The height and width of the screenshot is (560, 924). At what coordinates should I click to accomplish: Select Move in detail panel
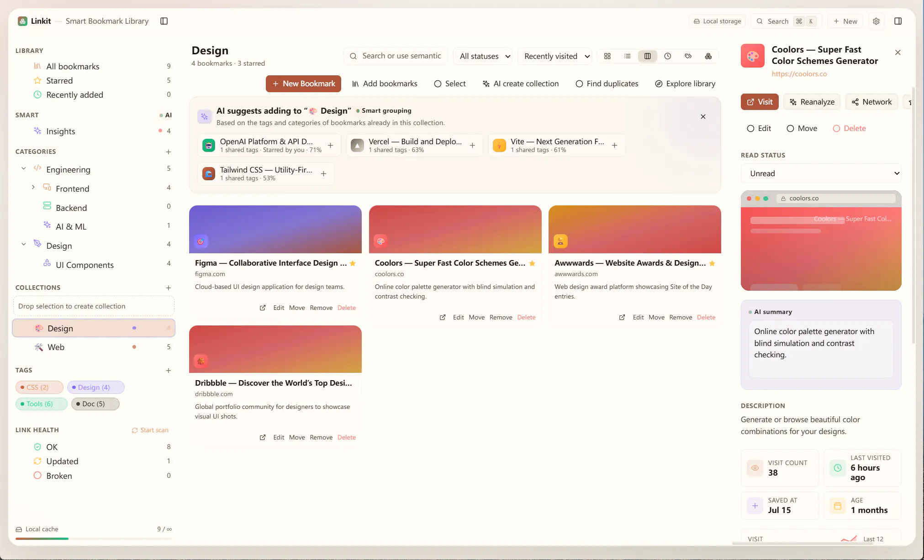pyautogui.click(x=802, y=128)
